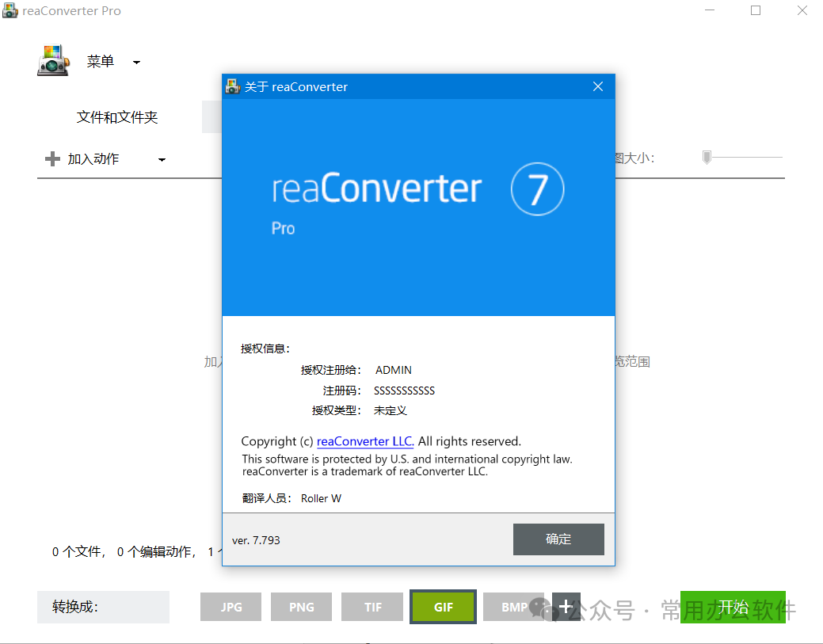Viewport: 823px width, 644px height.
Task: Pick the BMP output format
Action: click(x=513, y=608)
